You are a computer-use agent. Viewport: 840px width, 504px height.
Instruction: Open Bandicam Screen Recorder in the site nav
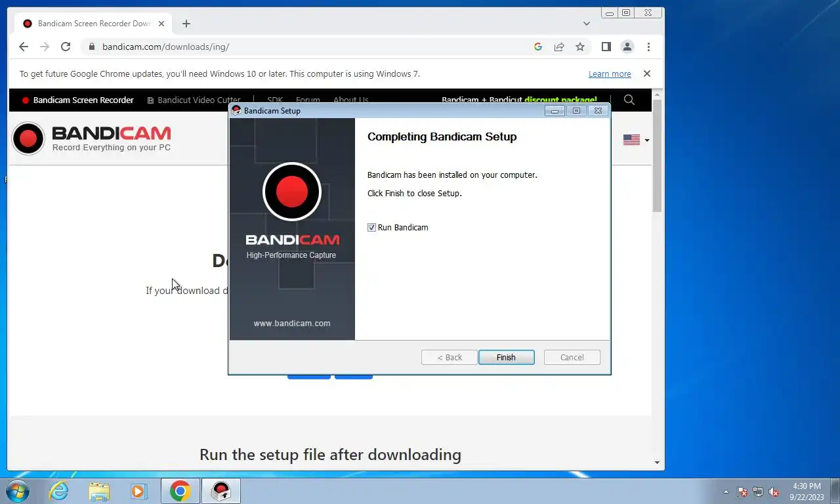pyautogui.click(x=78, y=100)
